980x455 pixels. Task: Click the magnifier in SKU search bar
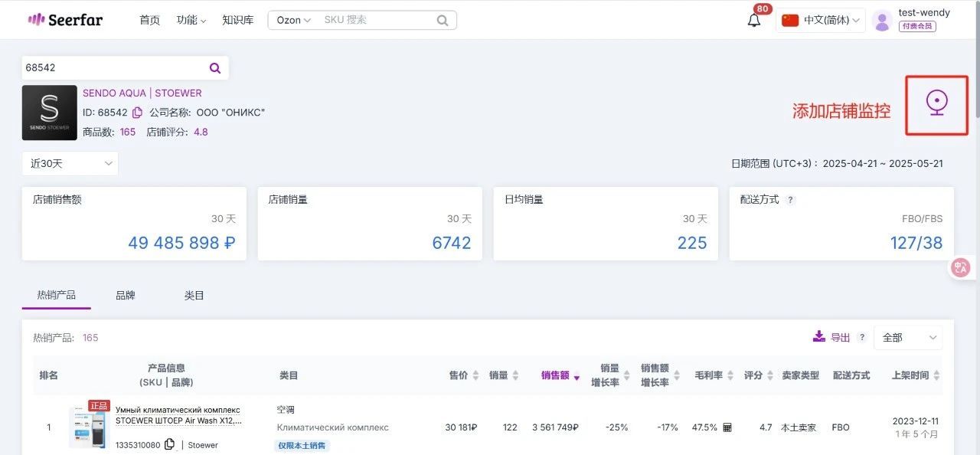(x=443, y=21)
